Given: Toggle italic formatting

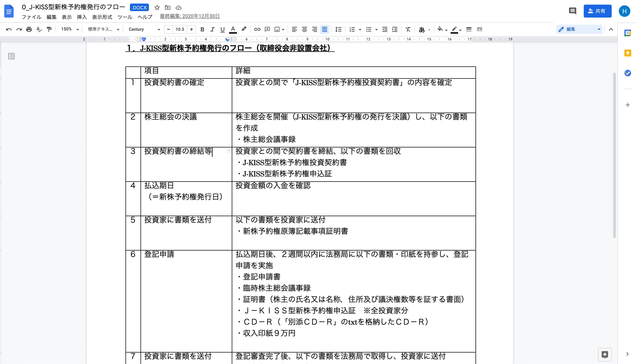Looking at the screenshot, I should point(212,29).
